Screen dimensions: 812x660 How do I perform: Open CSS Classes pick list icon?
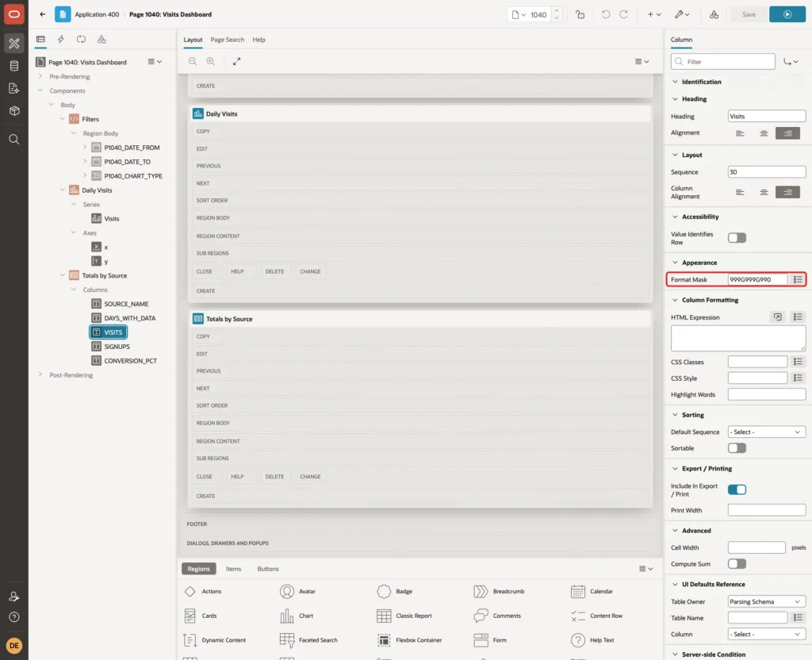(x=798, y=362)
